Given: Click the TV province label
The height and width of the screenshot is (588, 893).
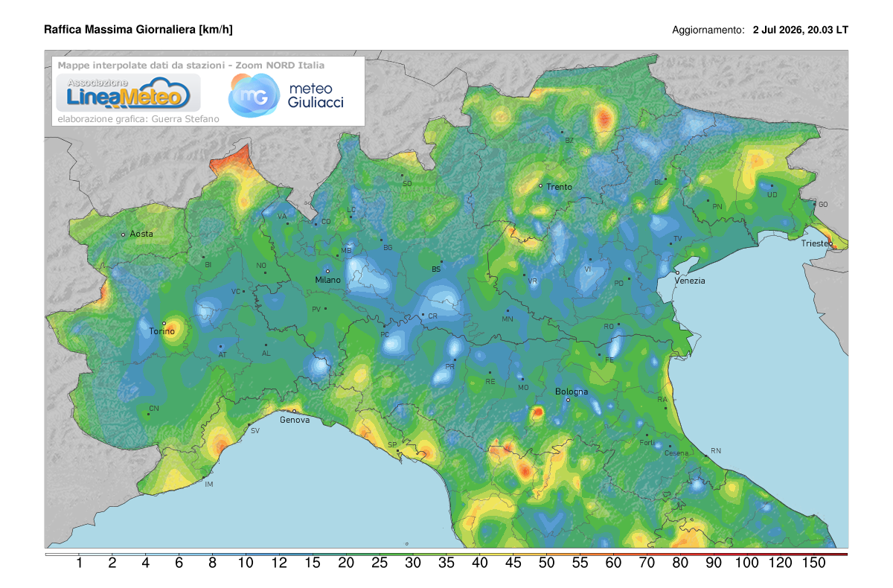Looking at the screenshot, I should coord(678,239).
